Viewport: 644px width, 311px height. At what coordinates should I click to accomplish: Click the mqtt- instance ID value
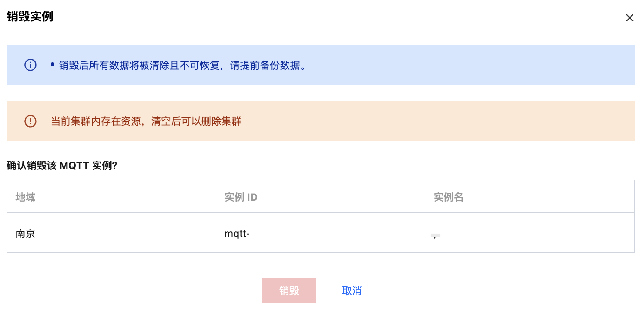[x=237, y=233]
